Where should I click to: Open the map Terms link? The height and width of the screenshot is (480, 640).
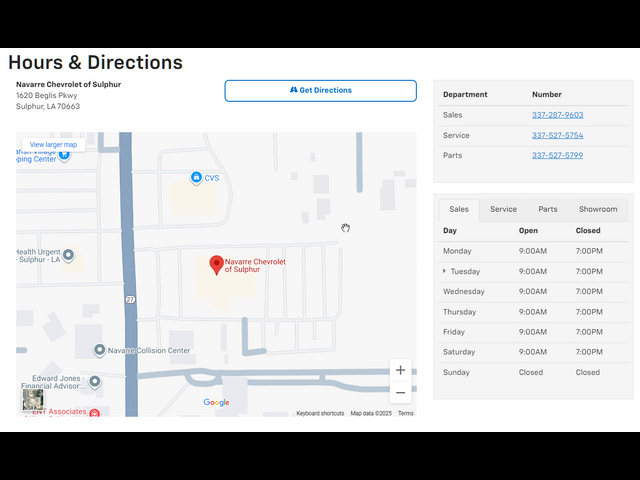405,413
